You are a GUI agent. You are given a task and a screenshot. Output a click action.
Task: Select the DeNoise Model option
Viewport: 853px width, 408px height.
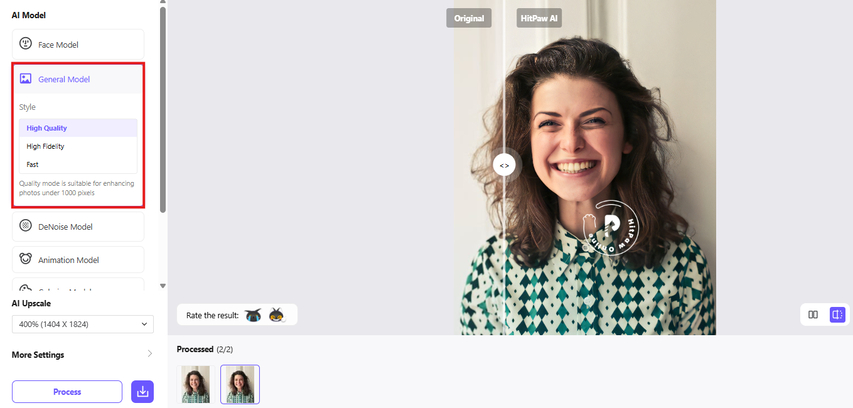coord(78,227)
